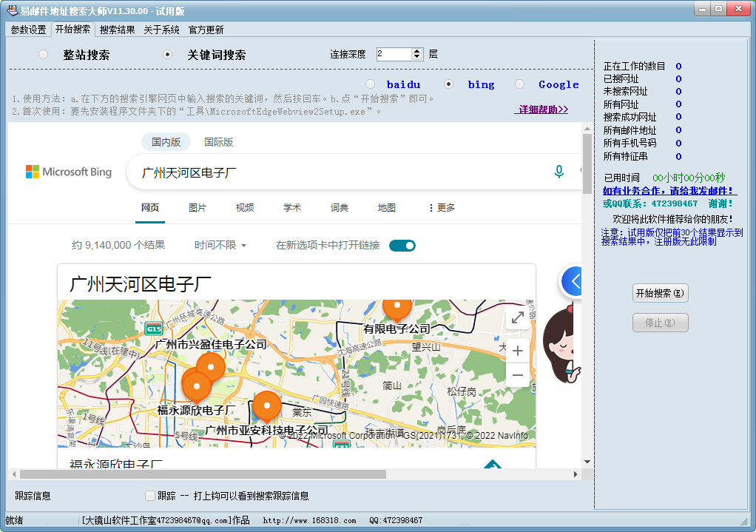Viewport: 756px width, 532px height.
Task: Open 词典 results tab
Action: click(340, 207)
